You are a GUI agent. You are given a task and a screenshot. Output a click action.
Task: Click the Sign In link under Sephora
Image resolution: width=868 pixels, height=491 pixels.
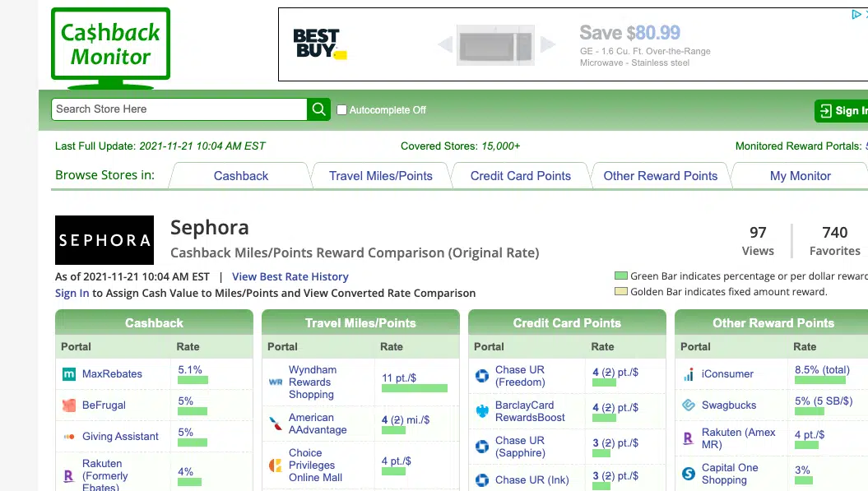(x=72, y=294)
